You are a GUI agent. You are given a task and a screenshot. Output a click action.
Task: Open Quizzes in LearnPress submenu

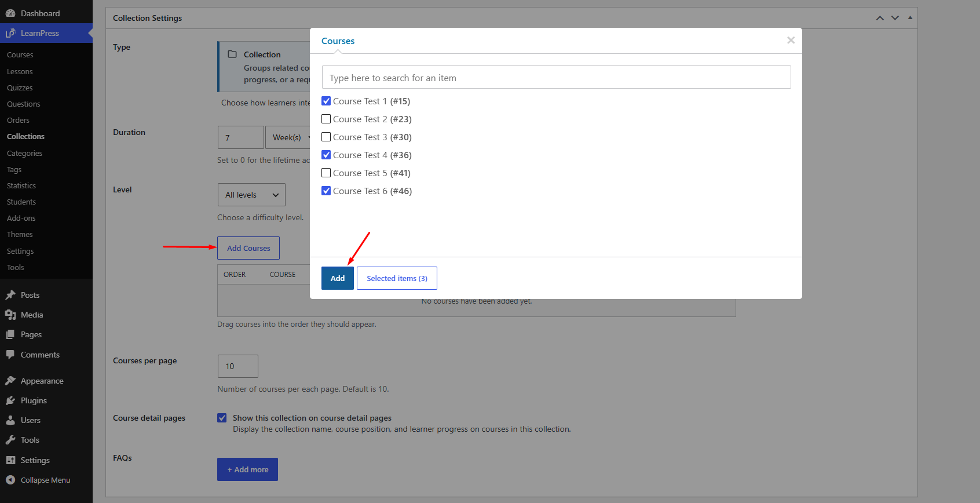click(20, 88)
